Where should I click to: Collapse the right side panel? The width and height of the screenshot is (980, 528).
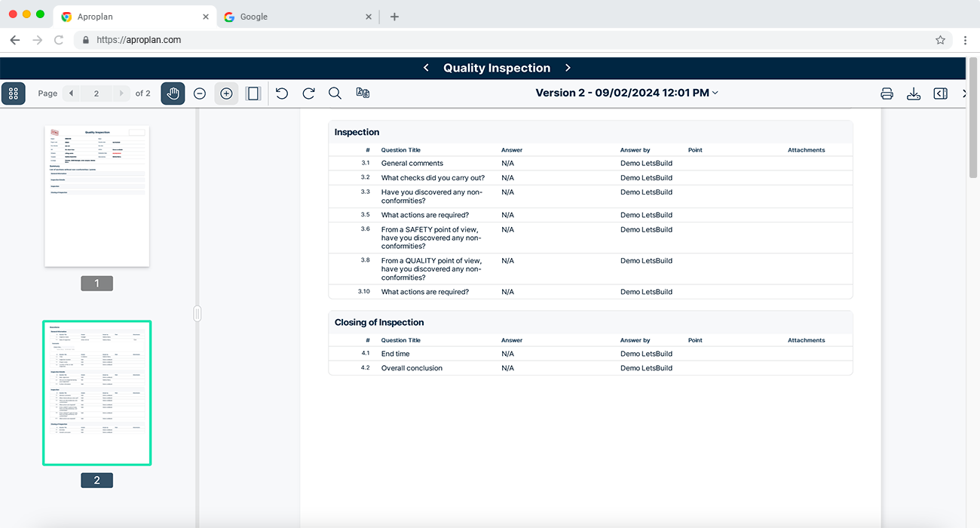[x=940, y=94]
